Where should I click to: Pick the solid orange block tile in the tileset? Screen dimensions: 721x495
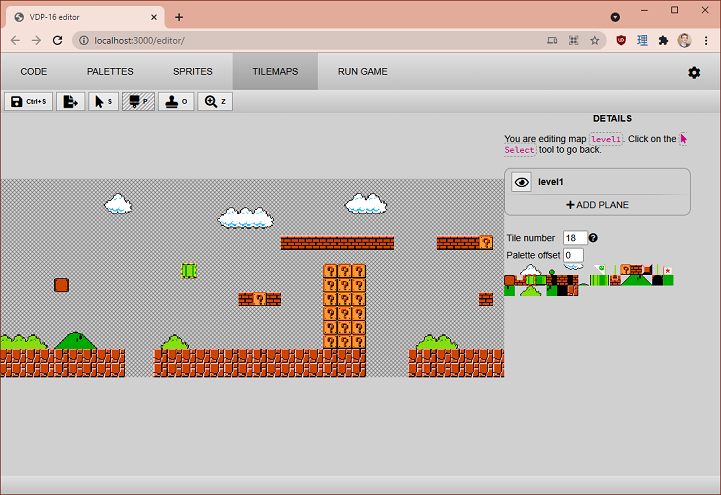tap(509, 280)
